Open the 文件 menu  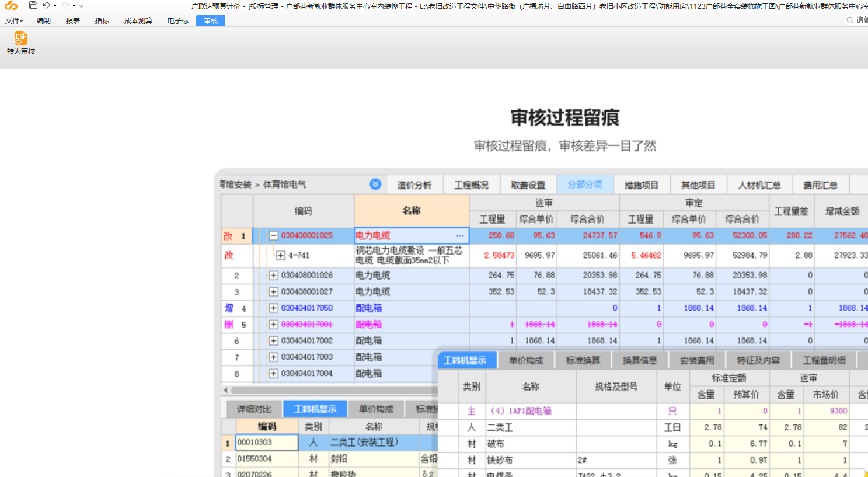pos(14,20)
